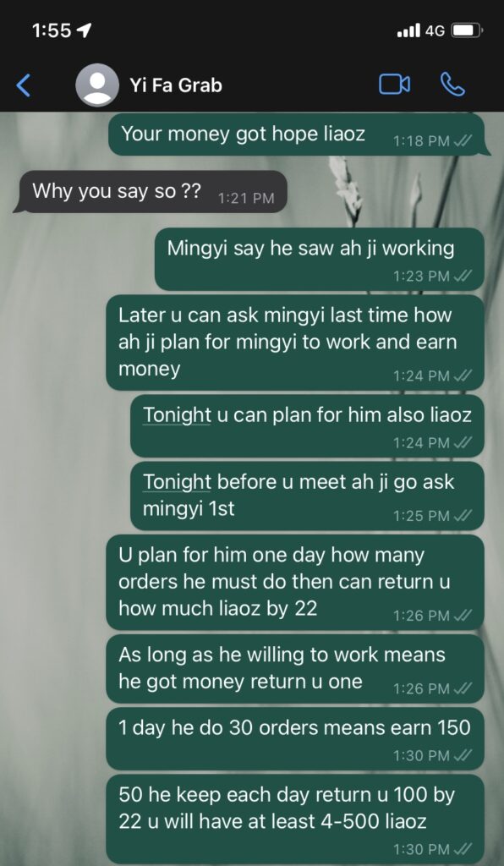Tap the battery indicator in status bar
Image resolution: width=504 pixels, height=866 pixels.
click(467, 31)
